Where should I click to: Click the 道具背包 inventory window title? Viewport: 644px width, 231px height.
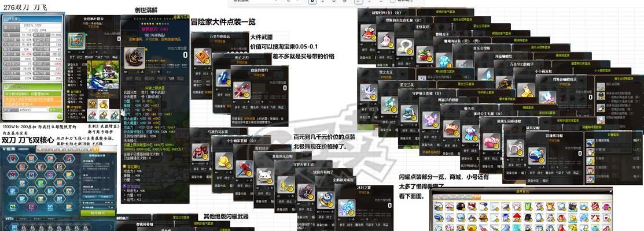pyautogui.click(x=521, y=191)
